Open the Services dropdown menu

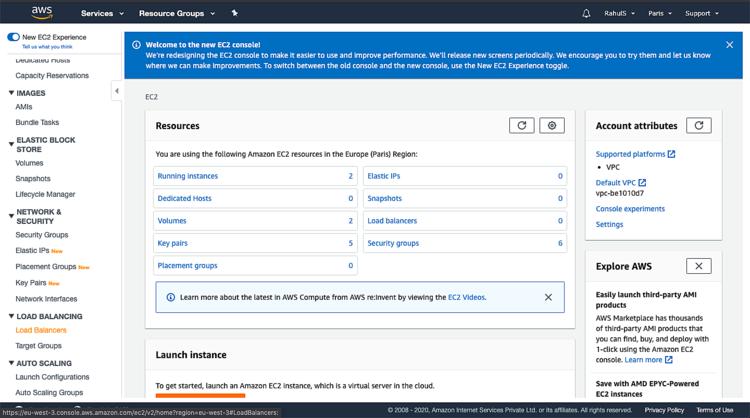point(102,13)
